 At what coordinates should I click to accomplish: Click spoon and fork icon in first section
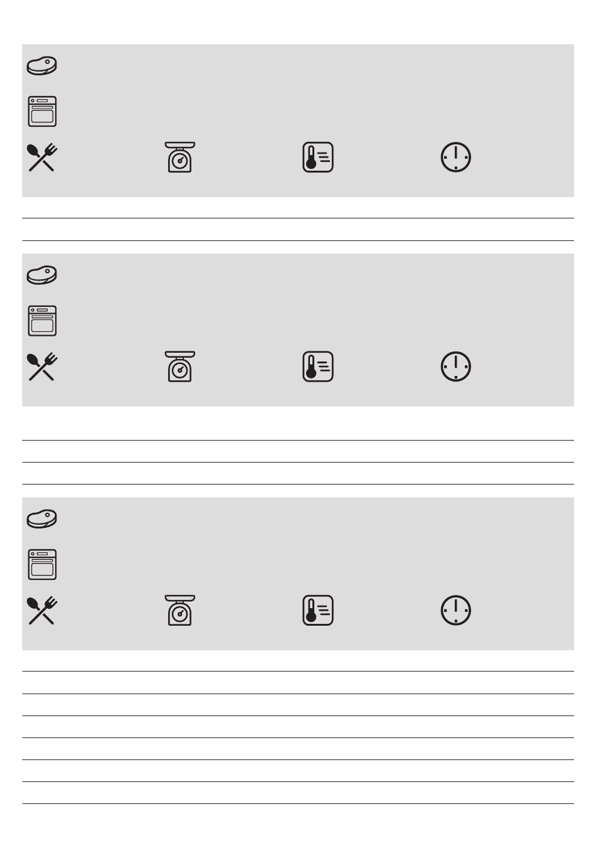(x=42, y=158)
